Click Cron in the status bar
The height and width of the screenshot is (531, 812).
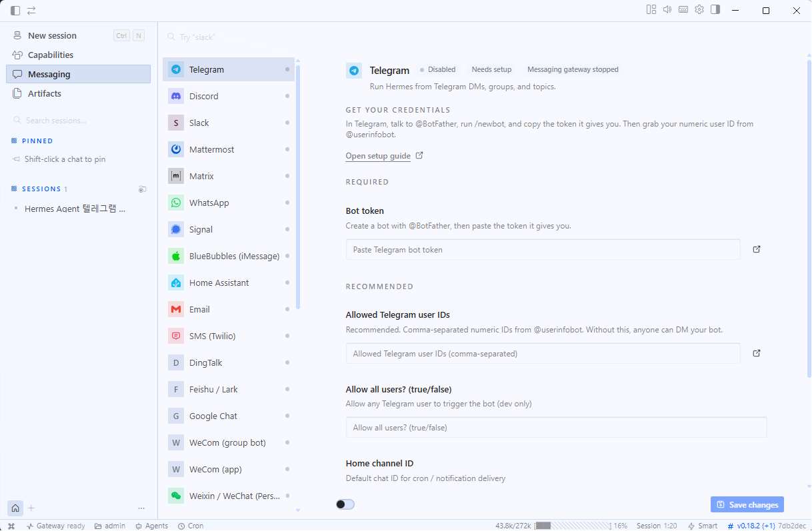191,526
